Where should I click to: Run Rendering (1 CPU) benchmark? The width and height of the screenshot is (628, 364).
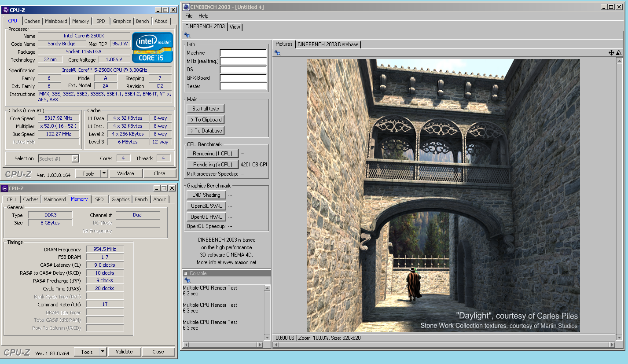coord(213,154)
